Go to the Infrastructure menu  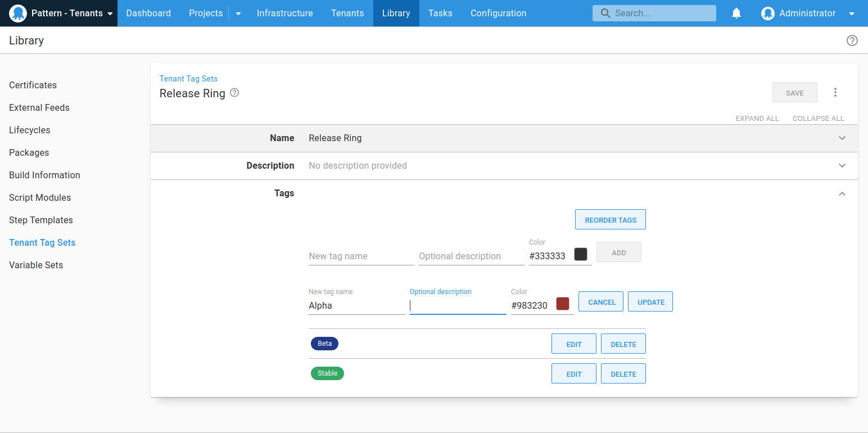click(x=284, y=13)
